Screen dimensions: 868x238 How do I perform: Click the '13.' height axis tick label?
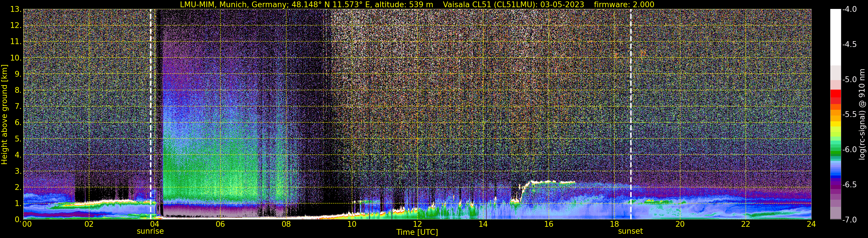point(16,10)
